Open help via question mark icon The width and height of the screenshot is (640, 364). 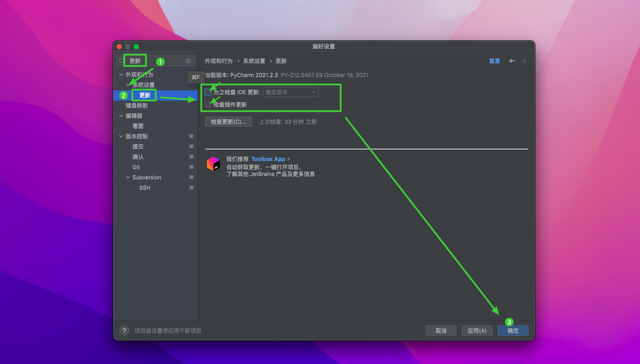pyautogui.click(x=124, y=331)
